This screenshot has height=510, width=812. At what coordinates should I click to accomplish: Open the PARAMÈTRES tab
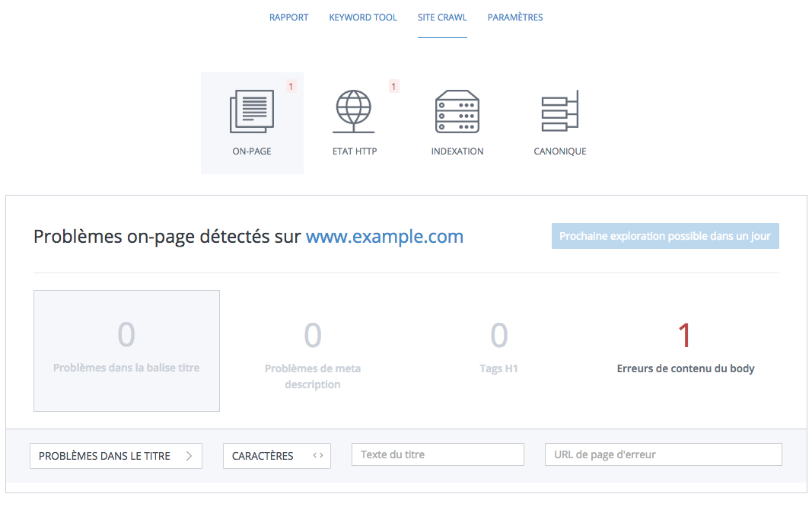(515, 17)
